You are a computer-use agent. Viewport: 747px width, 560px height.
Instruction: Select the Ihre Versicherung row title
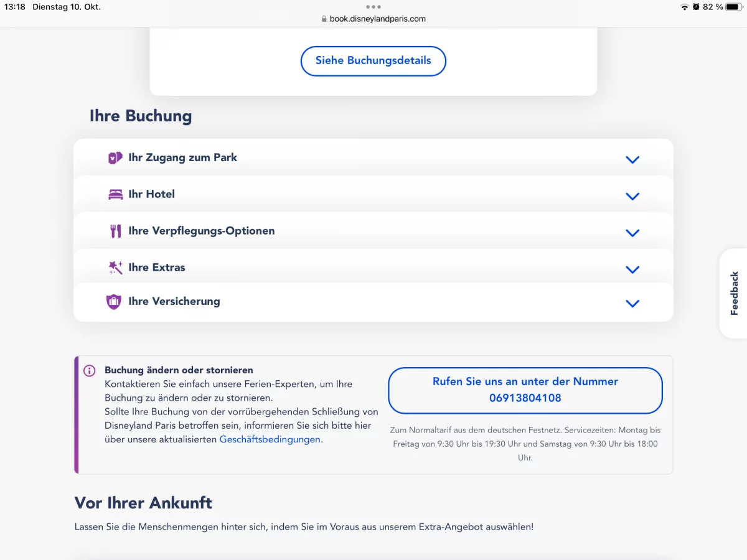[174, 301]
